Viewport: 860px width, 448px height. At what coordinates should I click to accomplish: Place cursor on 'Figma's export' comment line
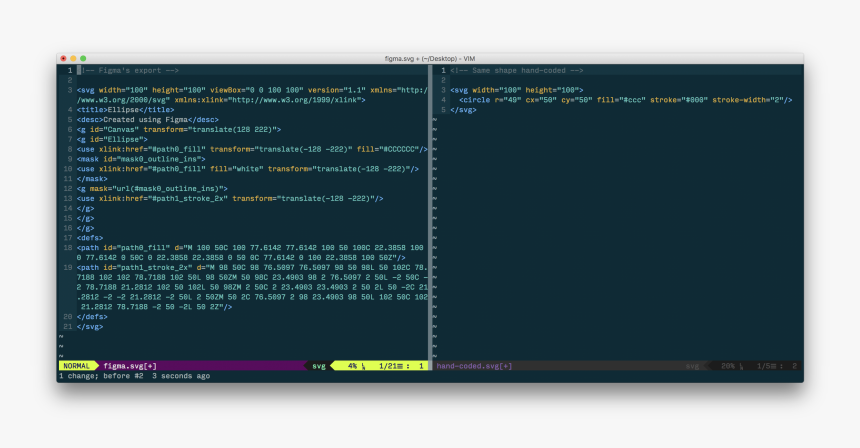point(128,70)
